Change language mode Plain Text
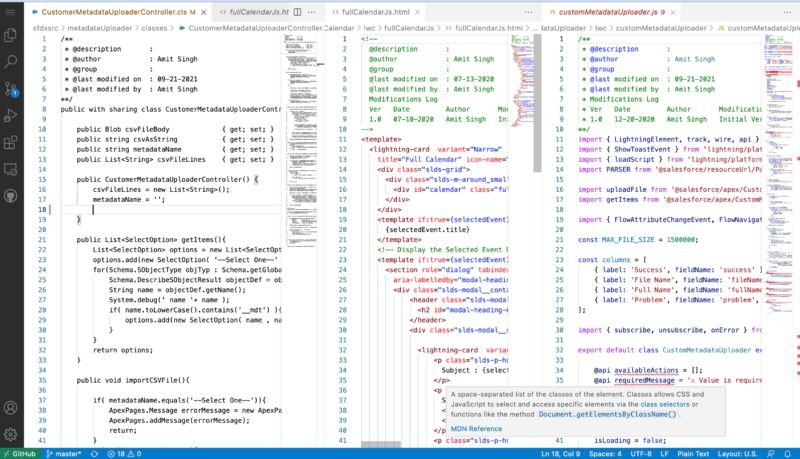 [693, 453]
